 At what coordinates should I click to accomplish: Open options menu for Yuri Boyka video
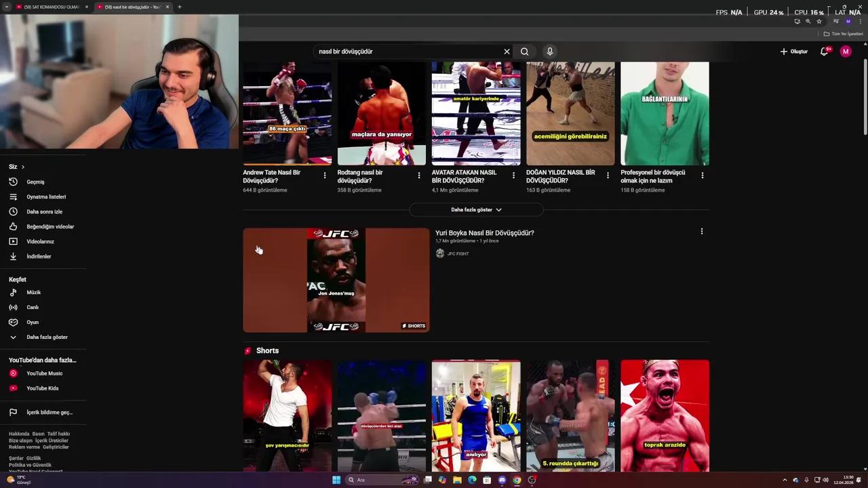click(702, 232)
